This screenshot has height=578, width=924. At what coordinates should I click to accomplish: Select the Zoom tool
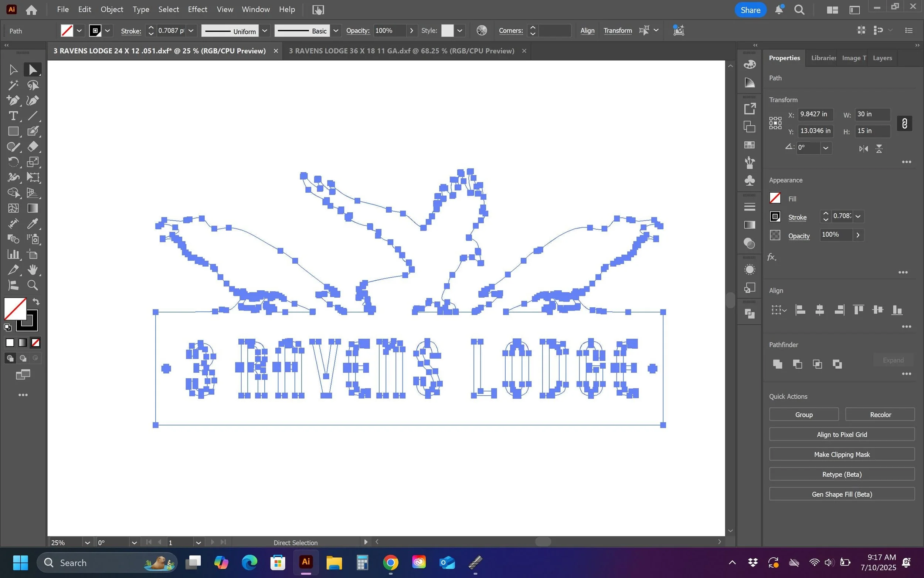(x=33, y=285)
